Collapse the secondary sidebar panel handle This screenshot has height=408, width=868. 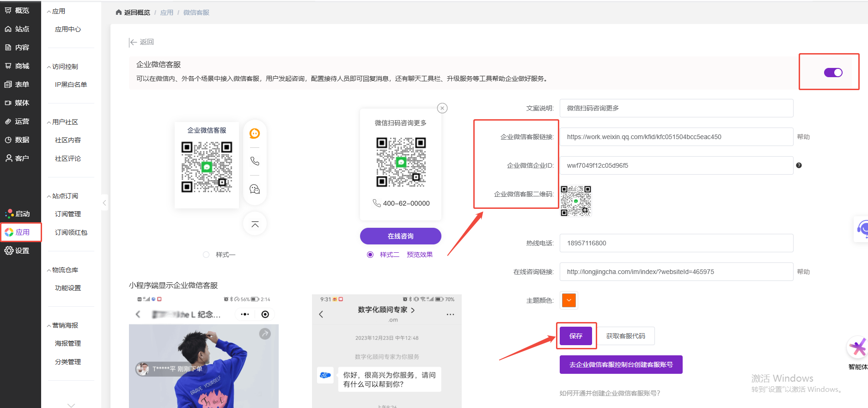pos(104,203)
